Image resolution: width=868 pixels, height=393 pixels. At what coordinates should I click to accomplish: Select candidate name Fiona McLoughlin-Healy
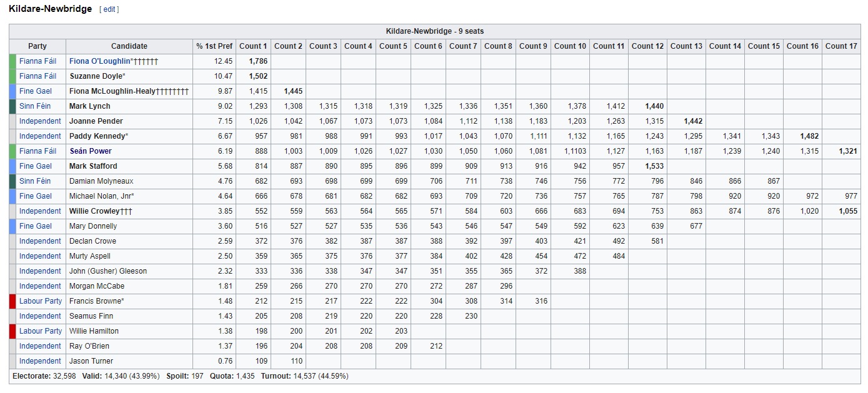[x=112, y=91]
